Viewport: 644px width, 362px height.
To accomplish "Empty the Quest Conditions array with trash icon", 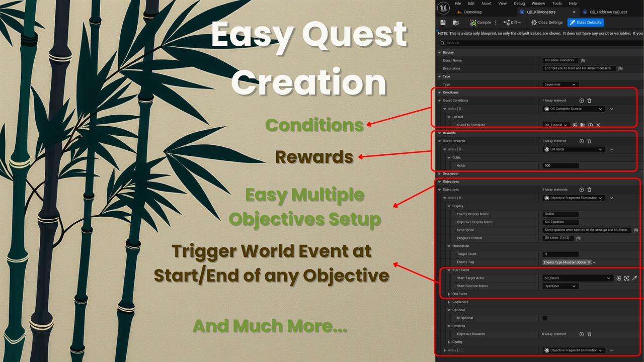I will (x=590, y=101).
